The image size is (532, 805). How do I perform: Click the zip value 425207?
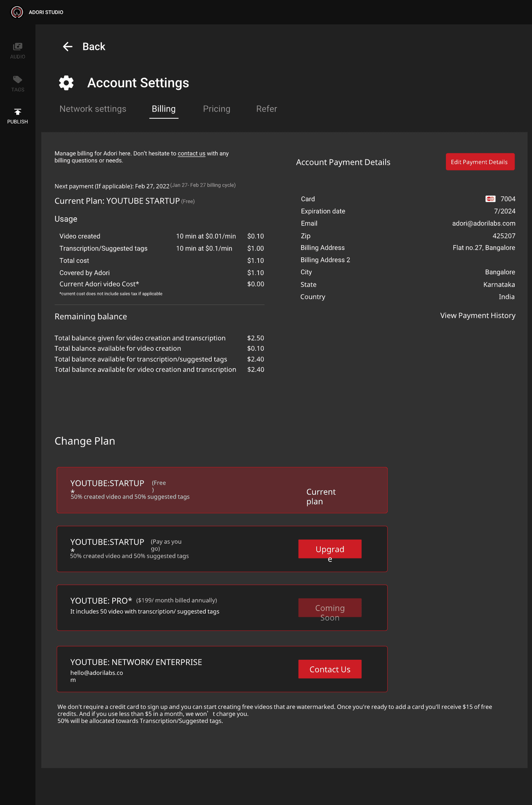click(504, 236)
